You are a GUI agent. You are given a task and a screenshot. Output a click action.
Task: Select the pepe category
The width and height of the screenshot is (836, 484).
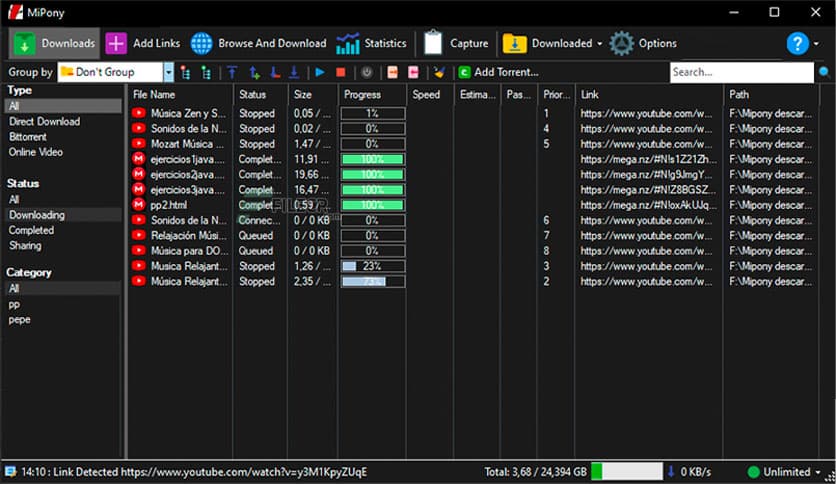coord(19,320)
